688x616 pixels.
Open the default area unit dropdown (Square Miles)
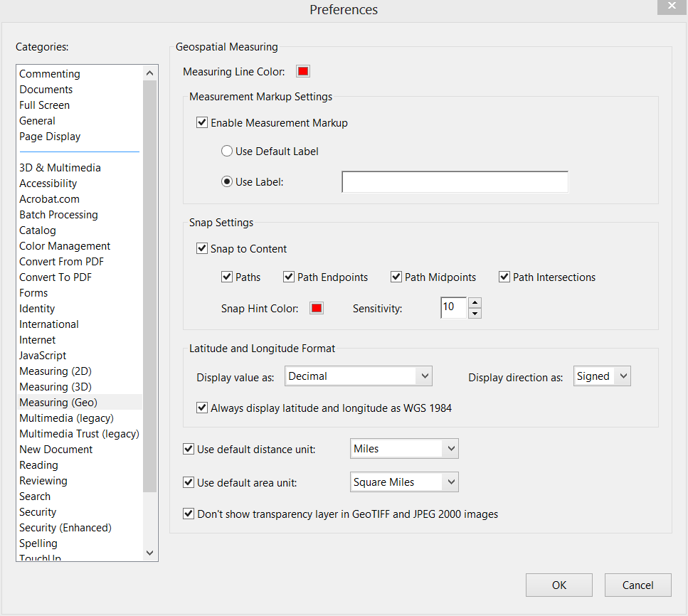(404, 482)
